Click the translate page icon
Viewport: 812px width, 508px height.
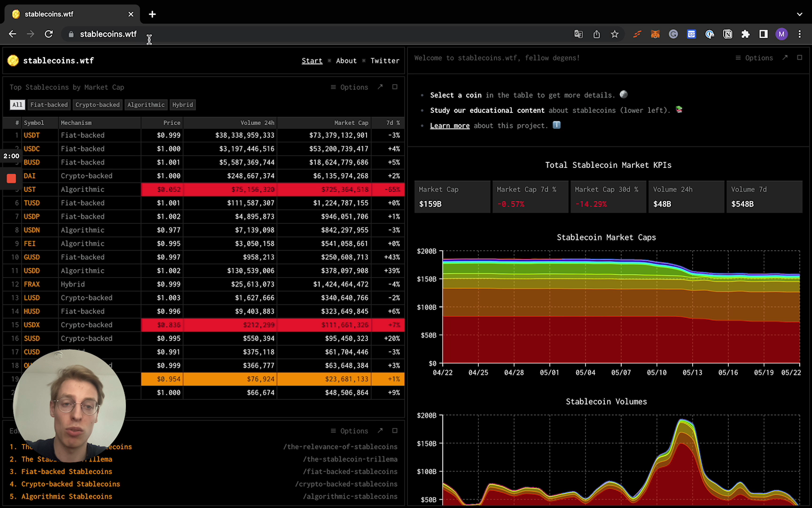tap(578, 34)
